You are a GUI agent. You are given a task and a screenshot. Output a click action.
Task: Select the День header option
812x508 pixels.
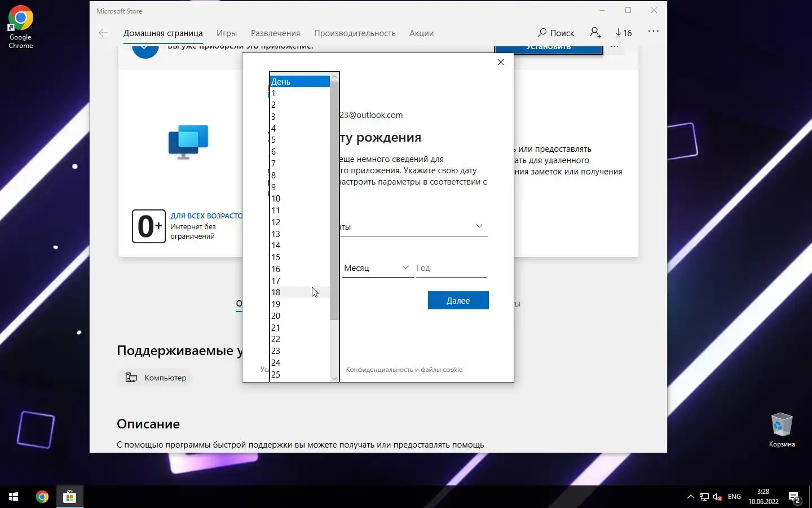coord(299,81)
